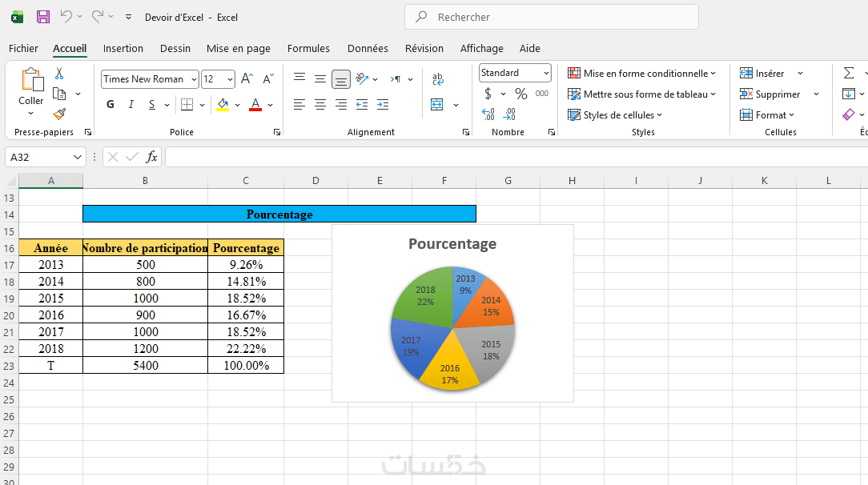Viewport: 868px width, 485px height.
Task: Increase font size with large A icon
Action: pyautogui.click(x=247, y=78)
